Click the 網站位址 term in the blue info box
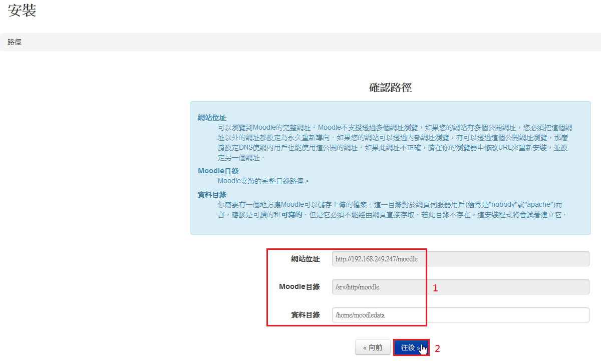The width and height of the screenshot is (601, 364). pos(212,118)
